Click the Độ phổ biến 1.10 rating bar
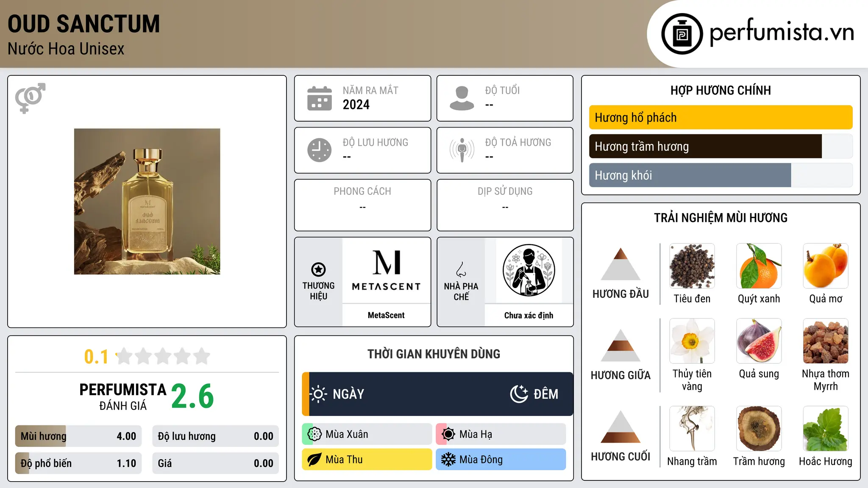The image size is (868, 488). click(78, 463)
